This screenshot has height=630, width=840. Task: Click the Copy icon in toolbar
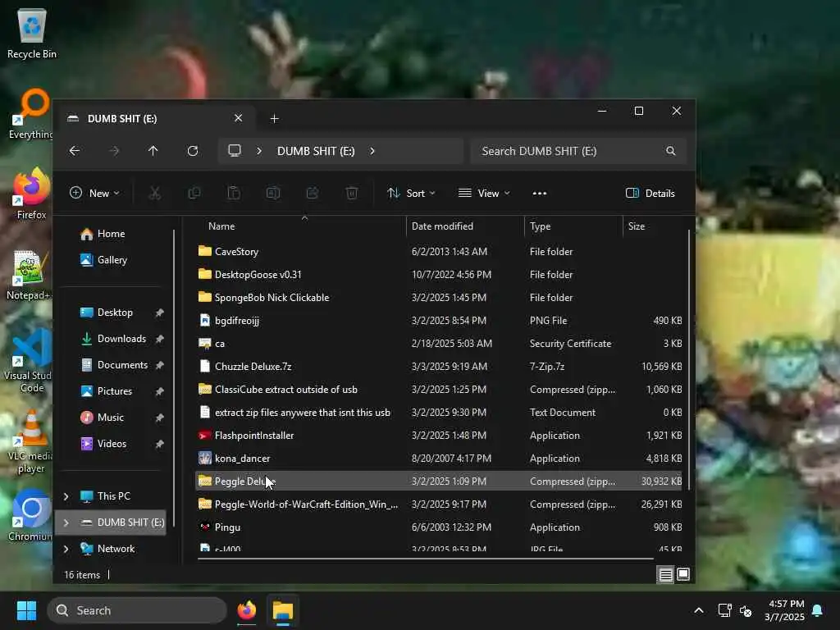(194, 193)
